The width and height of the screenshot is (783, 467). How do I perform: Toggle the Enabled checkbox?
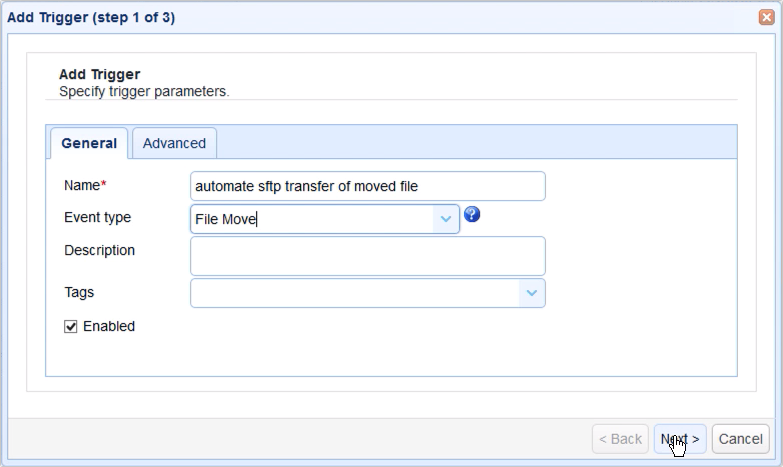[71, 326]
